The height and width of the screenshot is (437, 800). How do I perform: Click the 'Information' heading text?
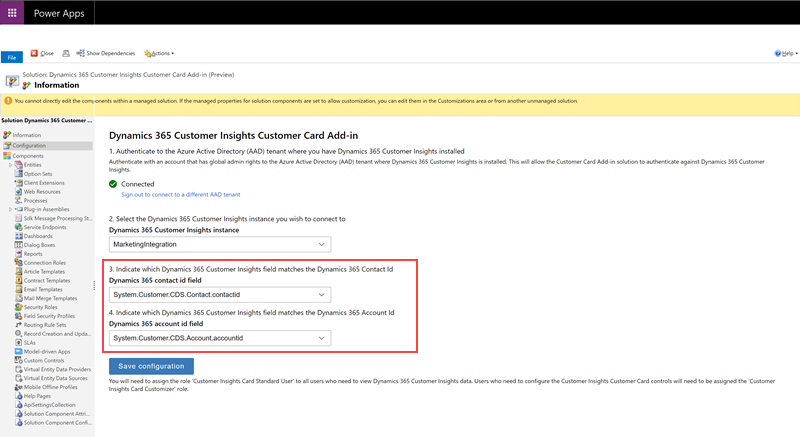pos(57,85)
